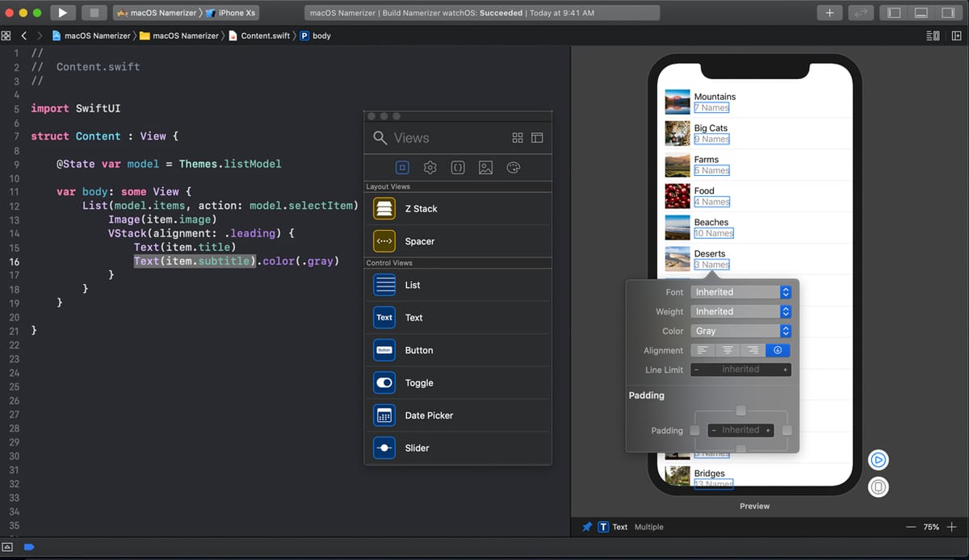This screenshot has height=560, width=969.
Task: Select the Mountains thumbnail in the preview
Action: [677, 102]
